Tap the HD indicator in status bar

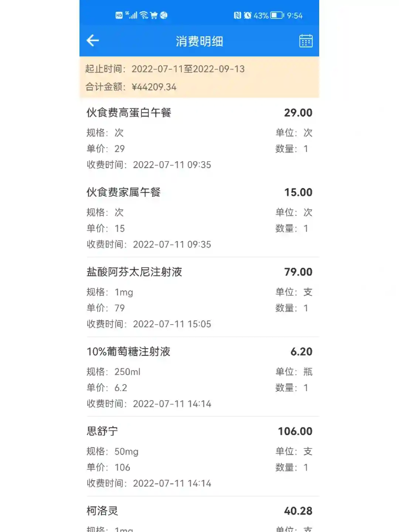pyautogui.click(x=119, y=15)
